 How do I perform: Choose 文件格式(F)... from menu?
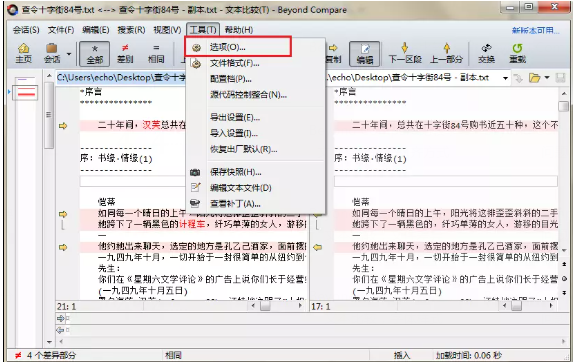[255, 63]
